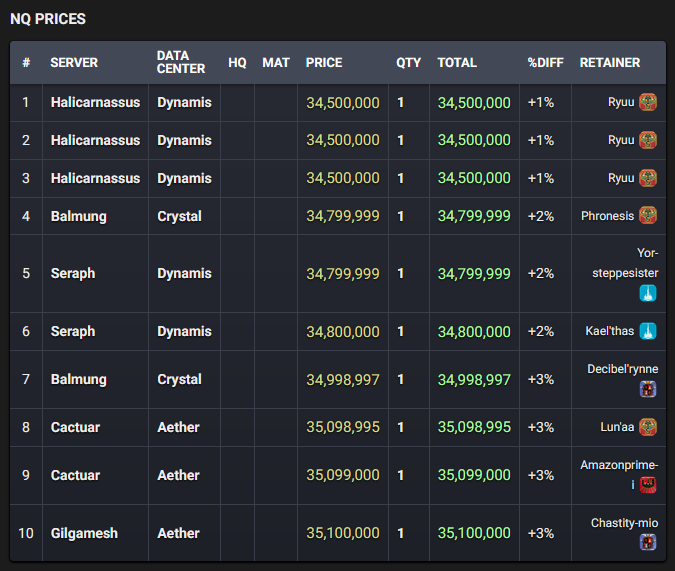Click the city icon under Decibel'rynne
This screenshot has width=675, height=571.
point(648,389)
